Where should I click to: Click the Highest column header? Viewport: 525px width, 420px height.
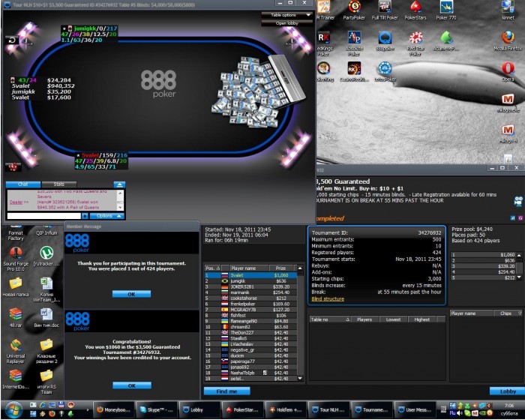click(x=422, y=319)
